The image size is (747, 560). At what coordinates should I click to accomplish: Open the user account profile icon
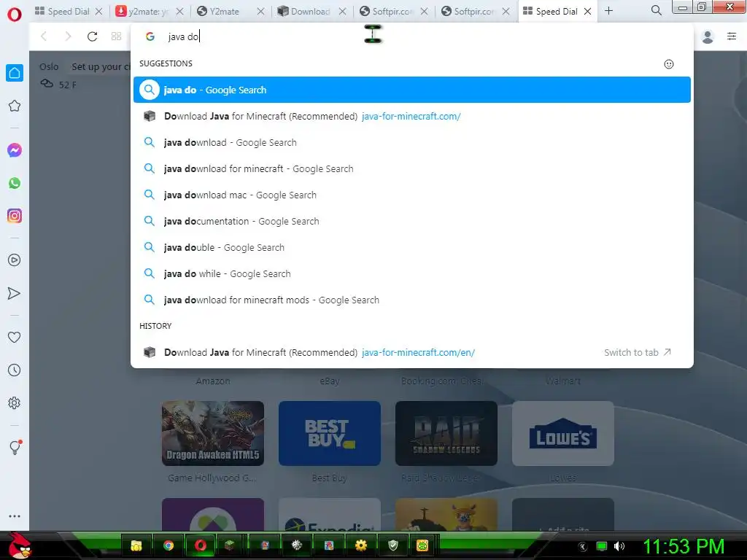point(708,36)
